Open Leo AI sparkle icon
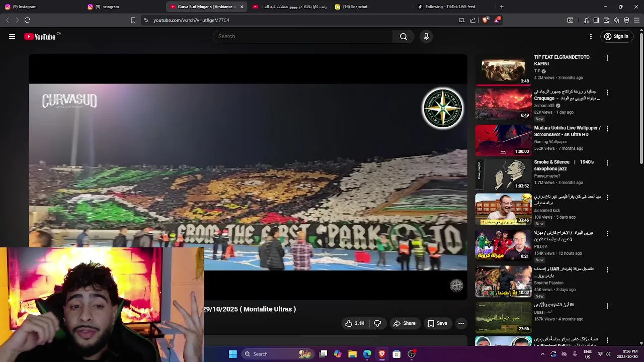This screenshot has height=362, width=644. click(616, 20)
